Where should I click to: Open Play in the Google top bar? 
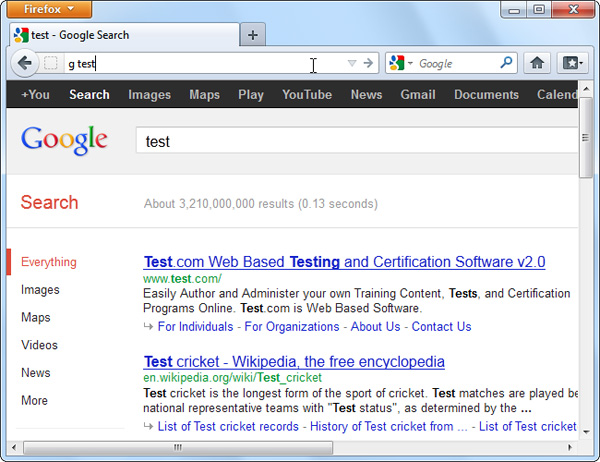point(251,95)
